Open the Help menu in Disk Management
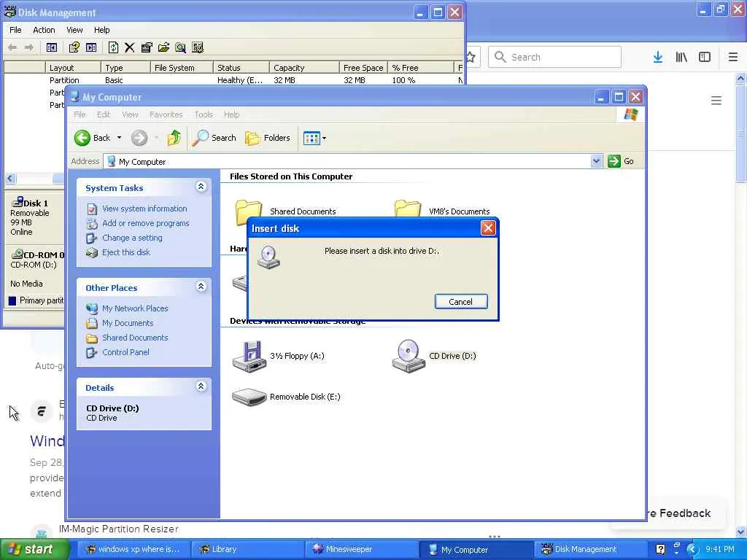 (x=101, y=29)
